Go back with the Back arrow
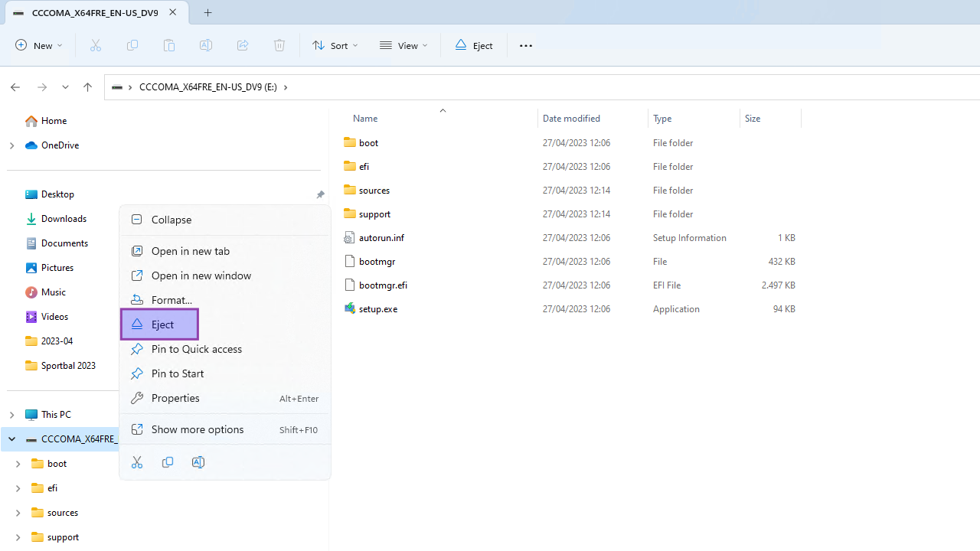This screenshot has height=551, width=980. pyautogui.click(x=15, y=87)
